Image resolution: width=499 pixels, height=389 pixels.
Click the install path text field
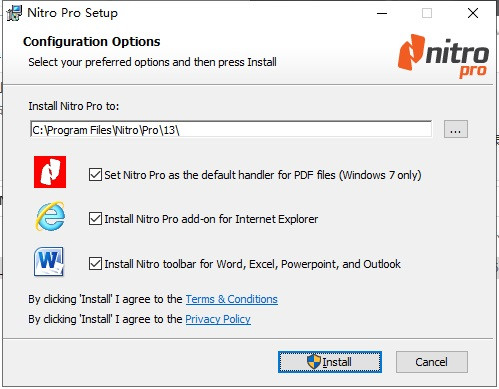click(231, 129)
